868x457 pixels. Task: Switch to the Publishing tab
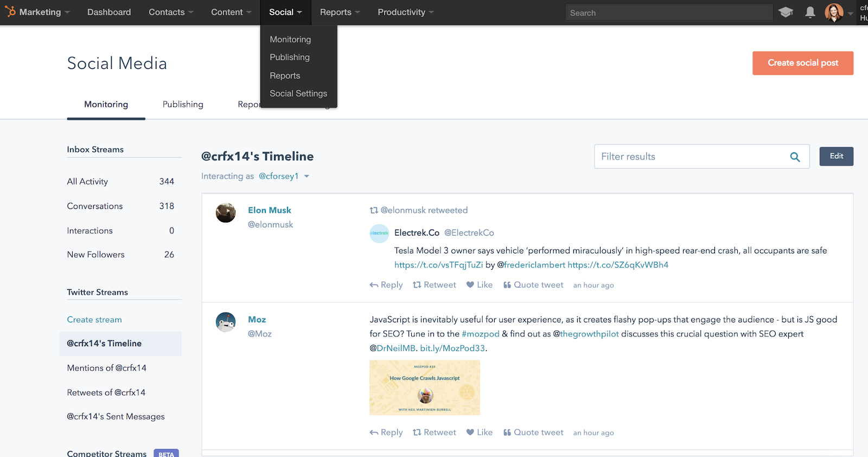point(183,104)
